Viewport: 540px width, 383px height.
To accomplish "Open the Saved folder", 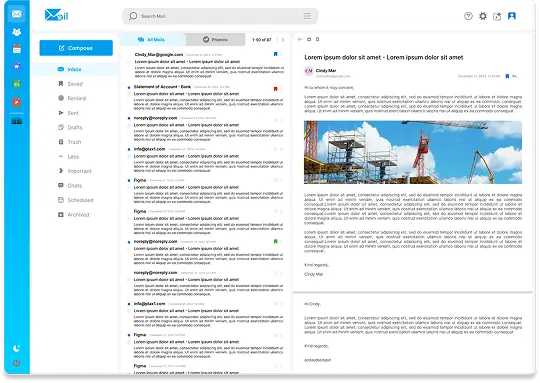I will [71, 84].
